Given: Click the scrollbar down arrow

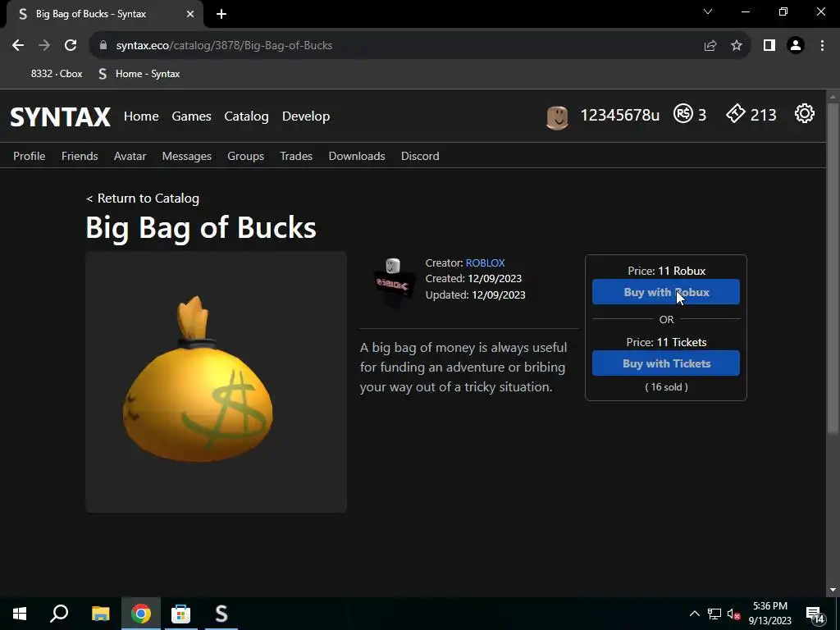Looking at the screenshot, I should (x=833, y=590).
